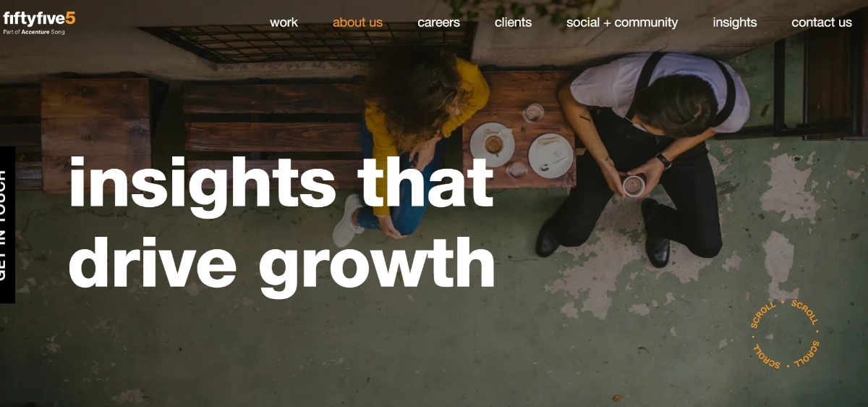Select the highlighted about us item

(x=357, y=22)
